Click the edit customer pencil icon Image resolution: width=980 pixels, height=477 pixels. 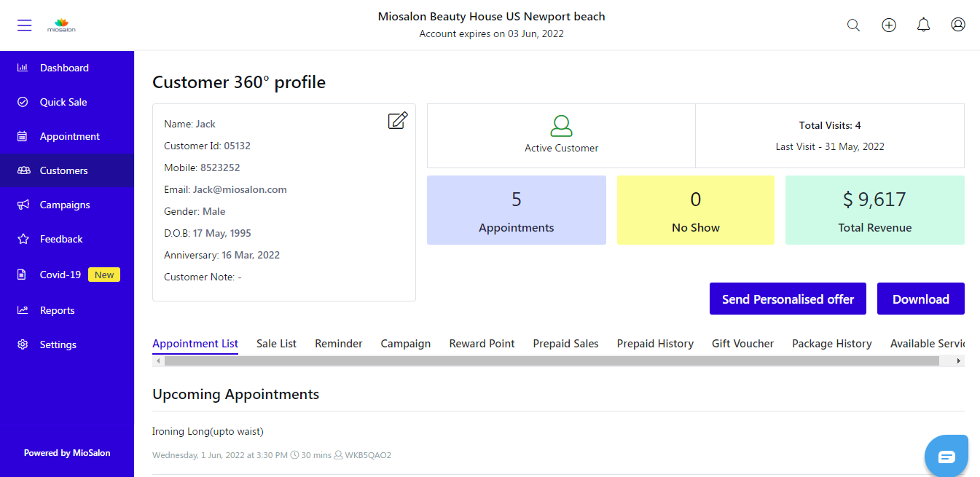click(x=397, y=121)
